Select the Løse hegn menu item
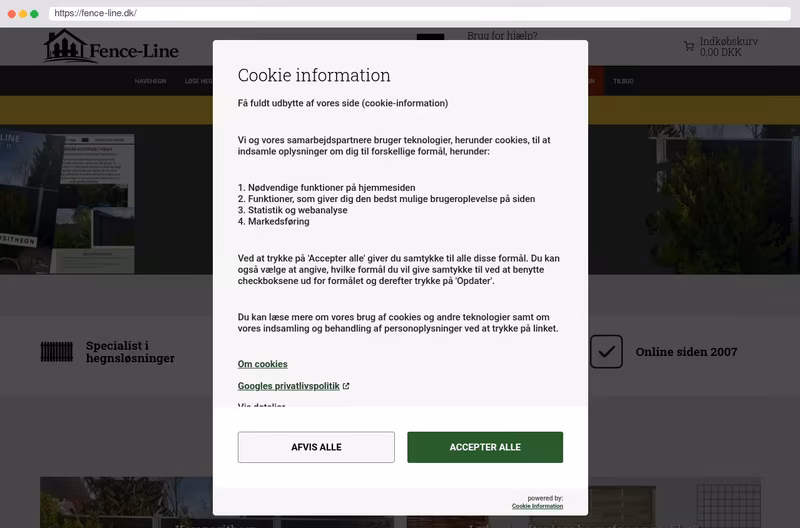The width and height of the screenshot is (800, 528). click(198, 81)
